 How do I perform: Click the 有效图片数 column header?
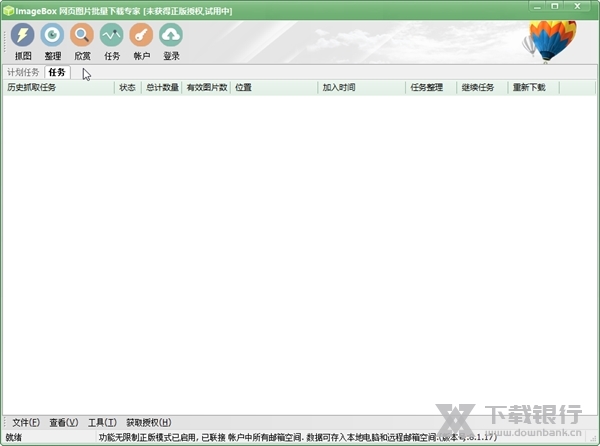[x=206, y=88]
